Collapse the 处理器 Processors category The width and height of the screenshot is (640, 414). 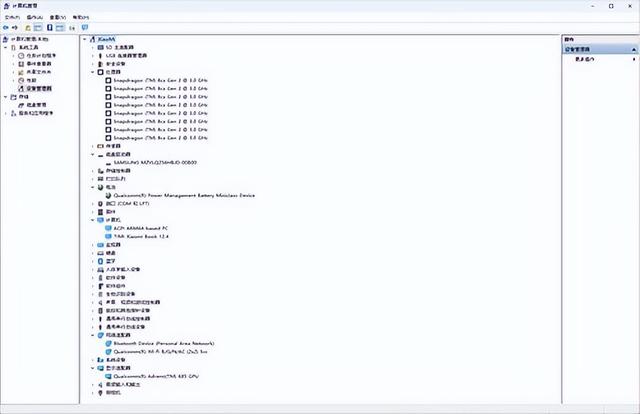[x=93, y=72]
